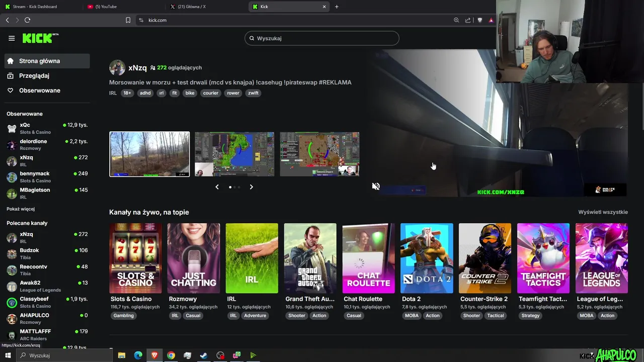Click the bookmark icon in address bar

128,20
